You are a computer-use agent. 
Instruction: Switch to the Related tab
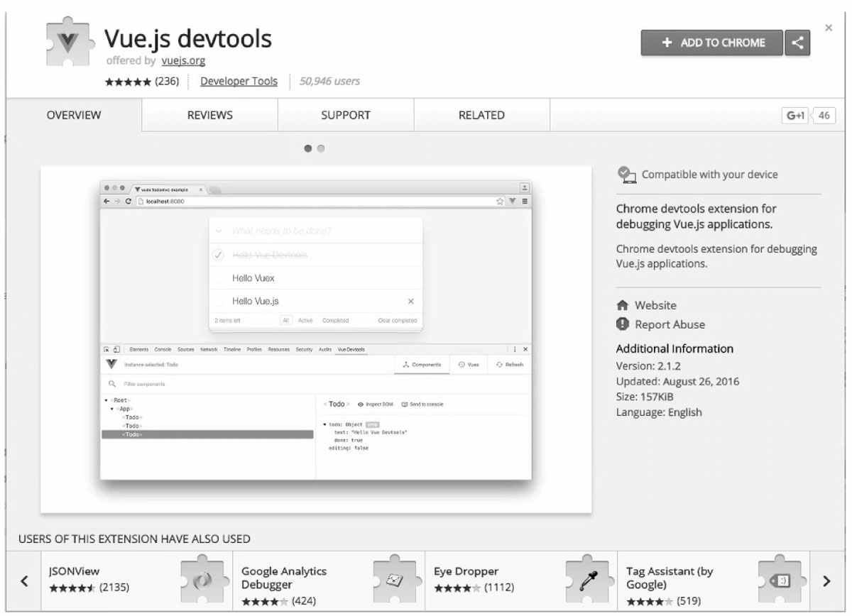coord(481,115)
